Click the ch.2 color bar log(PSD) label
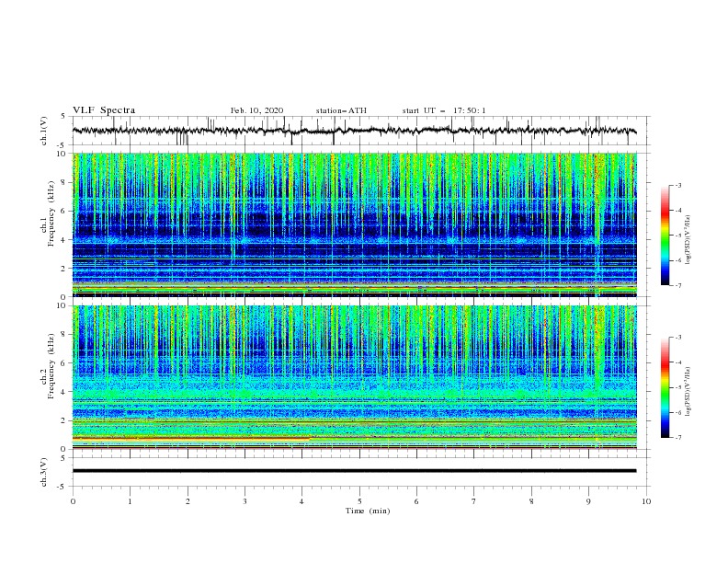 tap(688, 392)
